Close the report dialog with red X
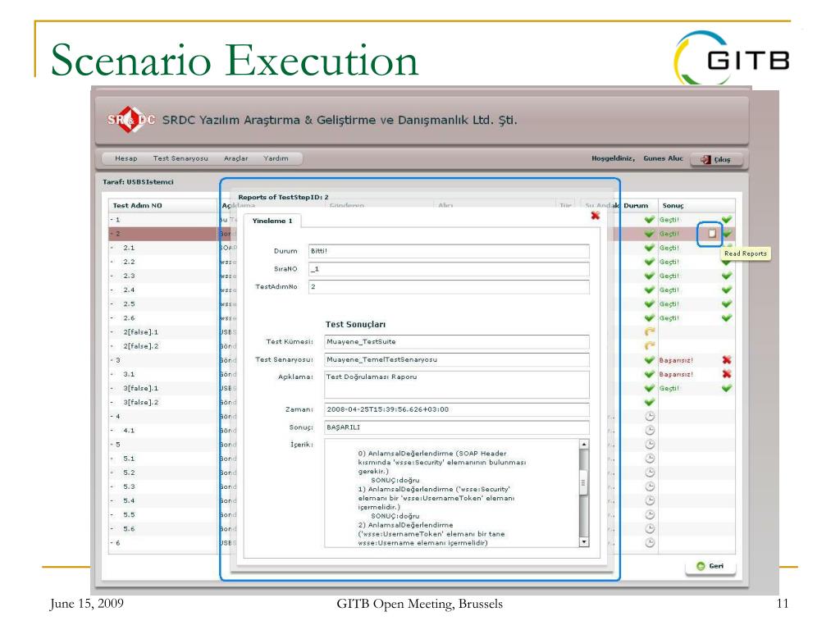This screenshot has width=840, height=630. coord(595,216)
